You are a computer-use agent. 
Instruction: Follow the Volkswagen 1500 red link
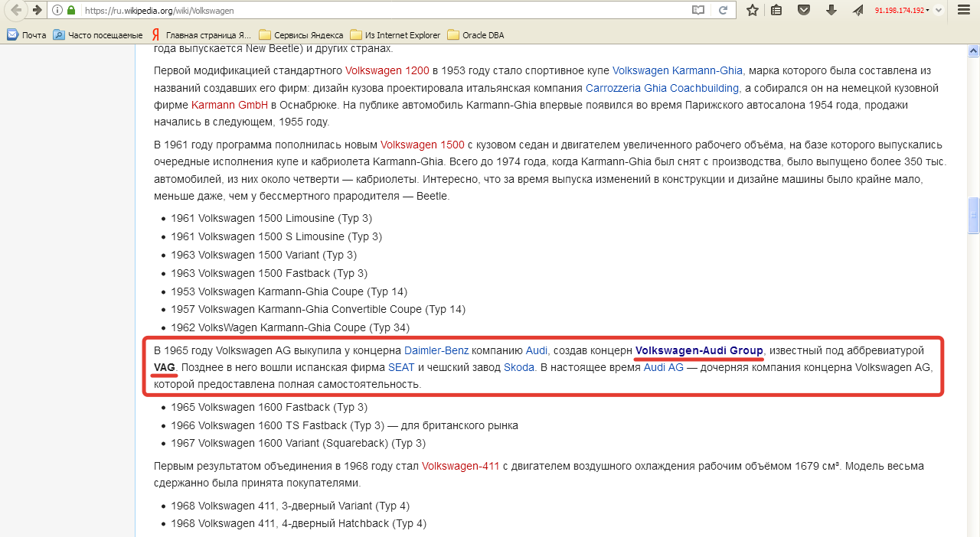(423, 145)
